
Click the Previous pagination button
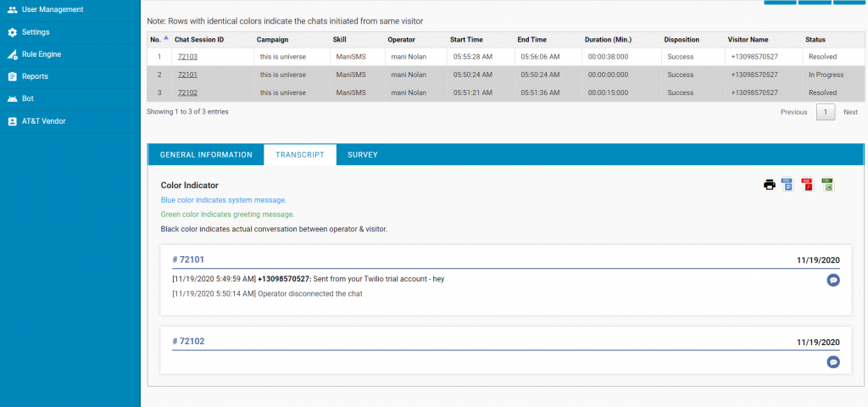click(793, 112)
